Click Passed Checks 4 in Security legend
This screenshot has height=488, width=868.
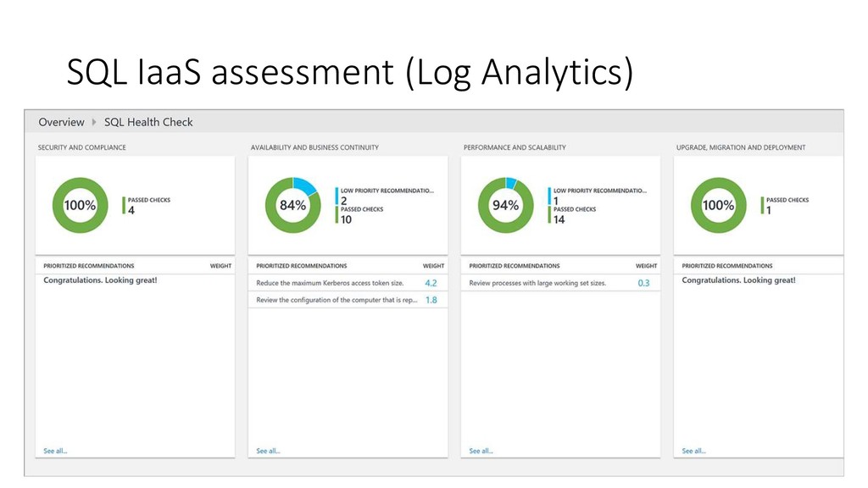coord(147,205)
